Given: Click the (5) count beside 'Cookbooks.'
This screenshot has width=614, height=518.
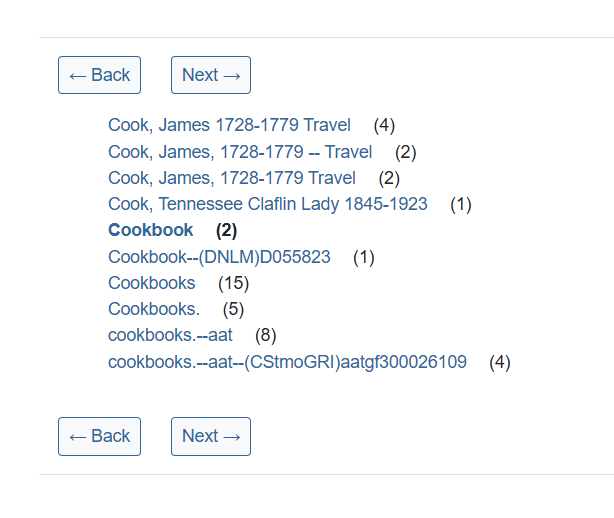Looking at the screenshot, I should (233, 309).
